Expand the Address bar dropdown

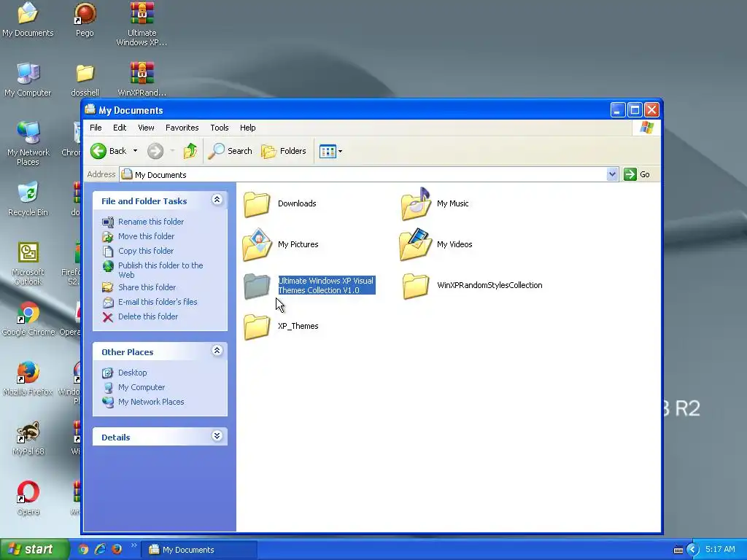[x=612, y=174]
